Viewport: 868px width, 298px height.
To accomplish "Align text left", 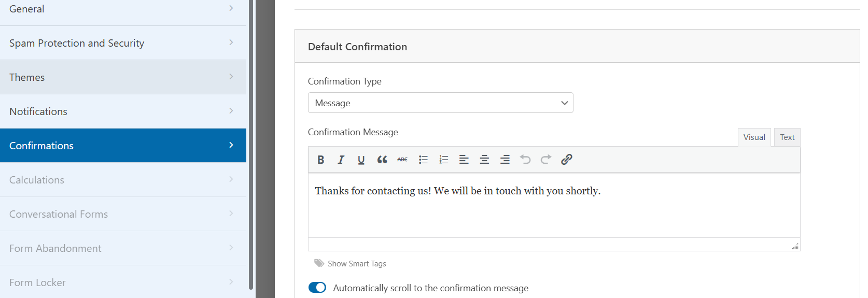I will click(464, 160).
